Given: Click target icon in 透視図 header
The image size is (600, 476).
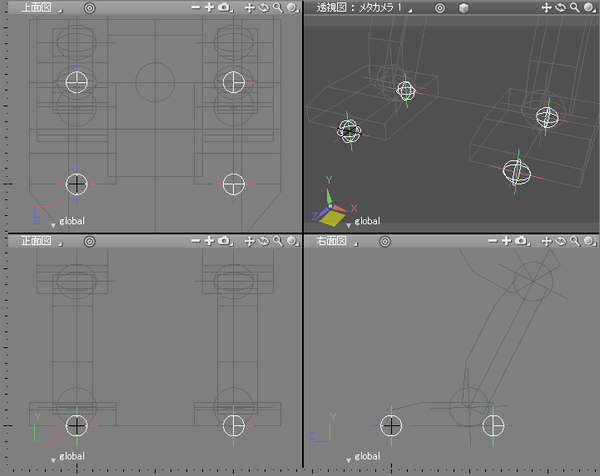Looking at the screenshot, I should (x=440, y=8).
